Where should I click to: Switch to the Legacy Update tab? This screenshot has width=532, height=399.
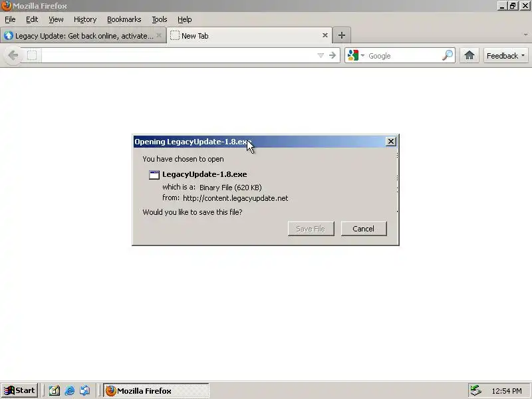[x=83, y=36]
